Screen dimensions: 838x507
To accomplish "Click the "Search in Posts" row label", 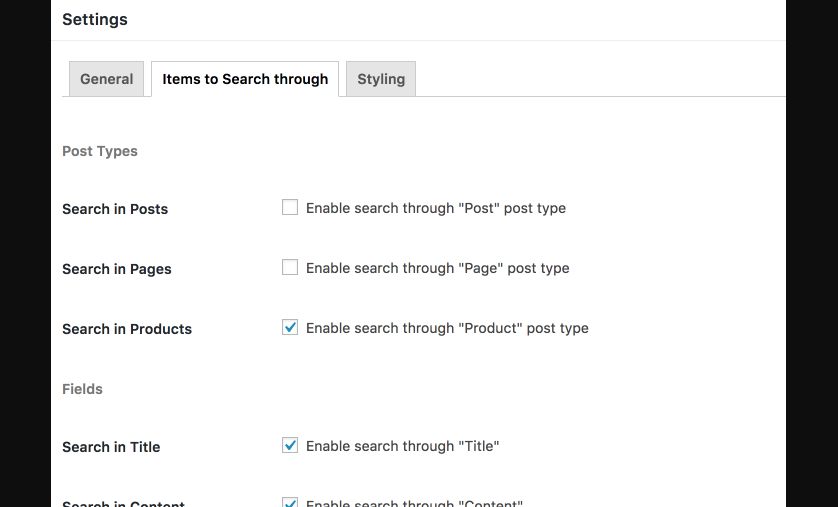I will (x=115, y=209).
